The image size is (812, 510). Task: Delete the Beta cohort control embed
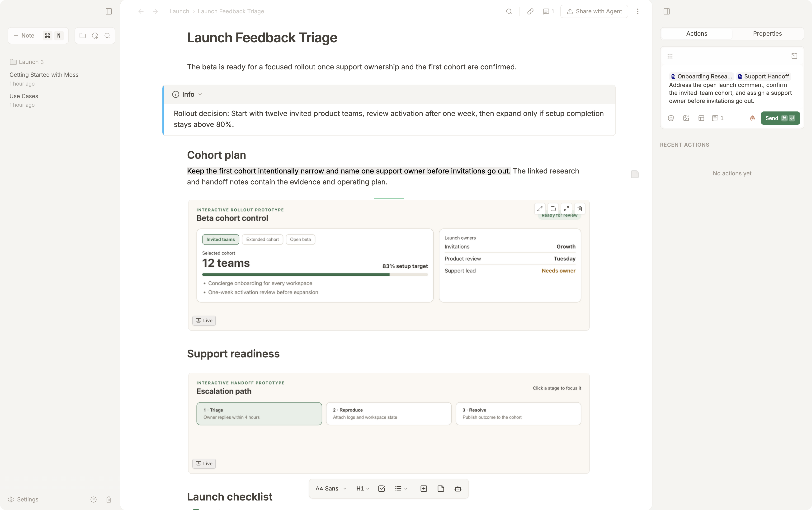[x=580, y=209]
